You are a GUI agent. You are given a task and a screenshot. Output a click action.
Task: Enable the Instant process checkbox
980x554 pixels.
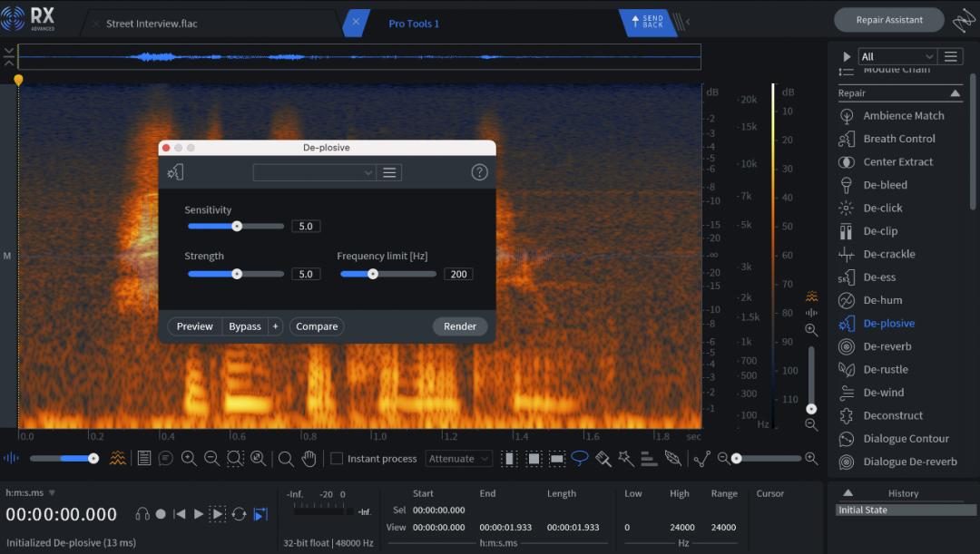pos(337,459)
